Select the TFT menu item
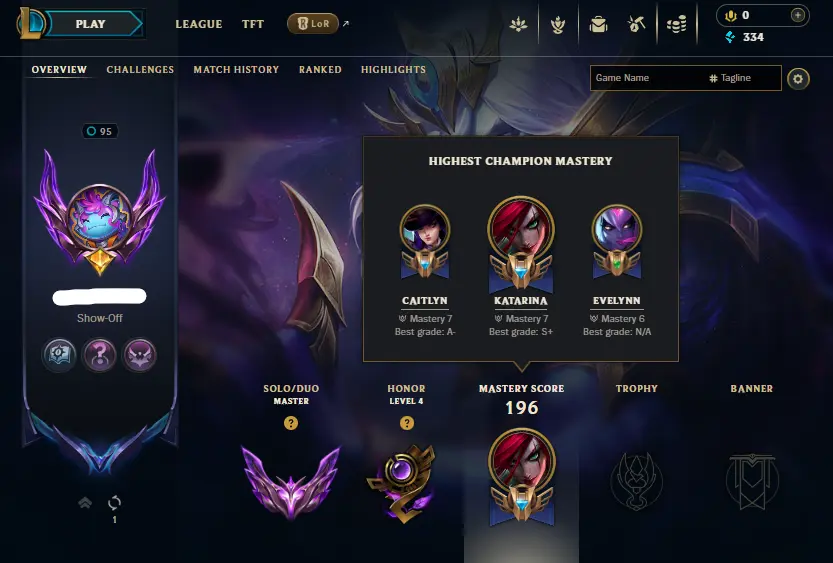This screenshot has width=833, height=563. pyautogui.click(x=253, y=24)
